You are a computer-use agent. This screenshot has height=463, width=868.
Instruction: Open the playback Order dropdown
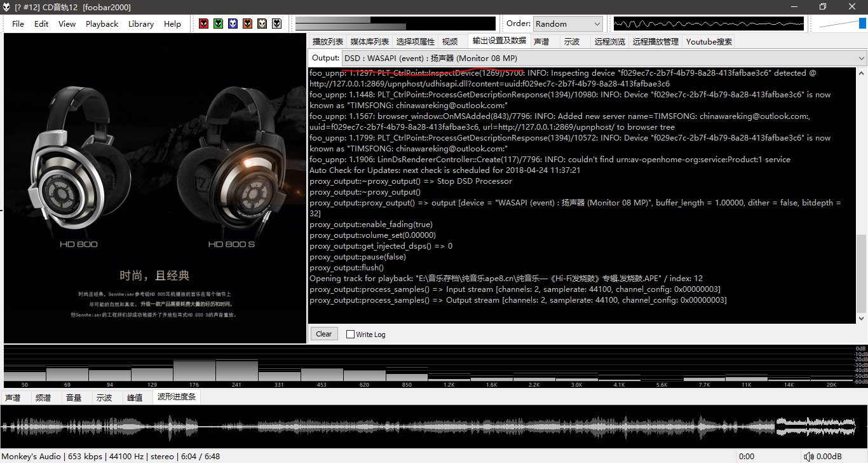click(567, 24)
